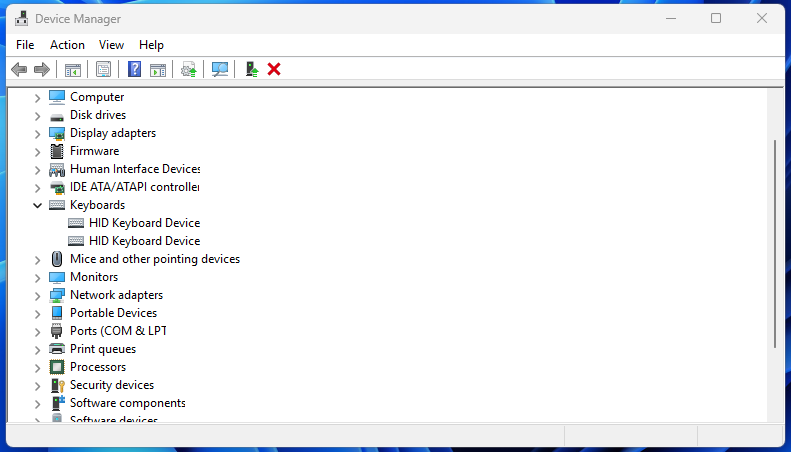Select the Print queues item
The height and width of the screenshot is (452, 791).
[x=102, y=349]
